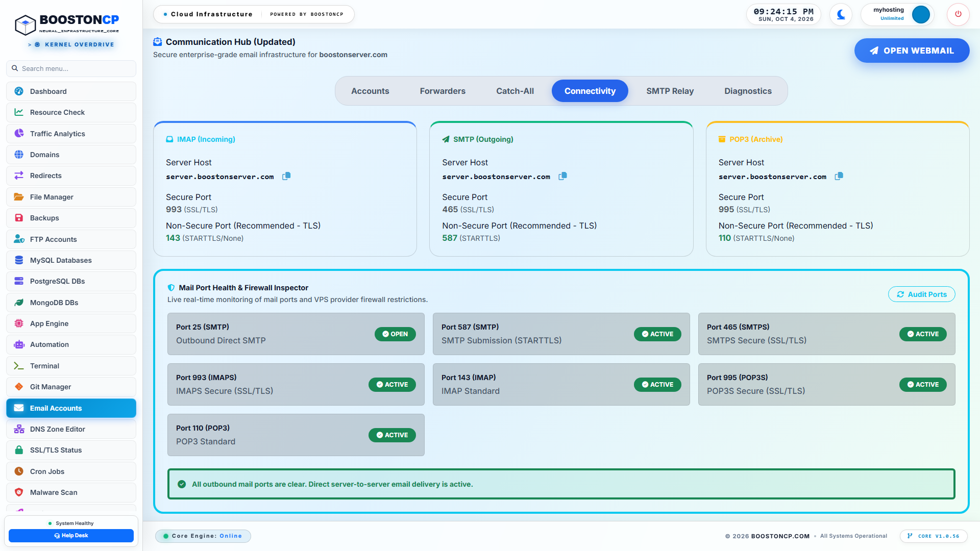Click the BoostonCP cube logo
The image size is (980, 551).
pos(25,24)
